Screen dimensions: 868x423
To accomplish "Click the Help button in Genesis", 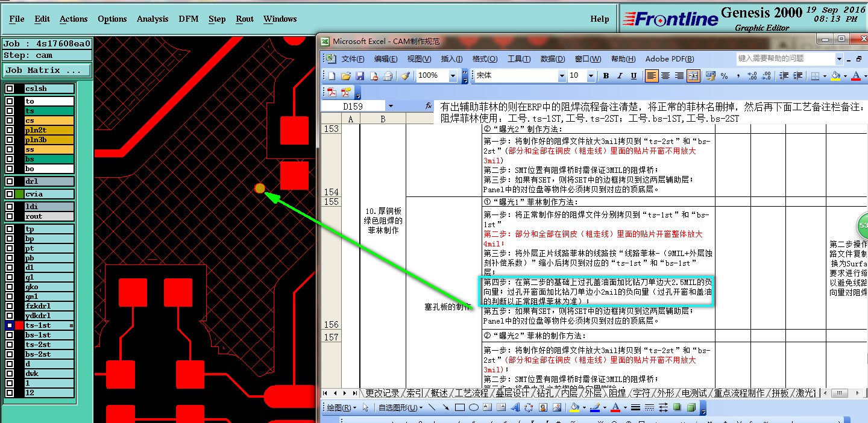I will (x=600, y=19).
